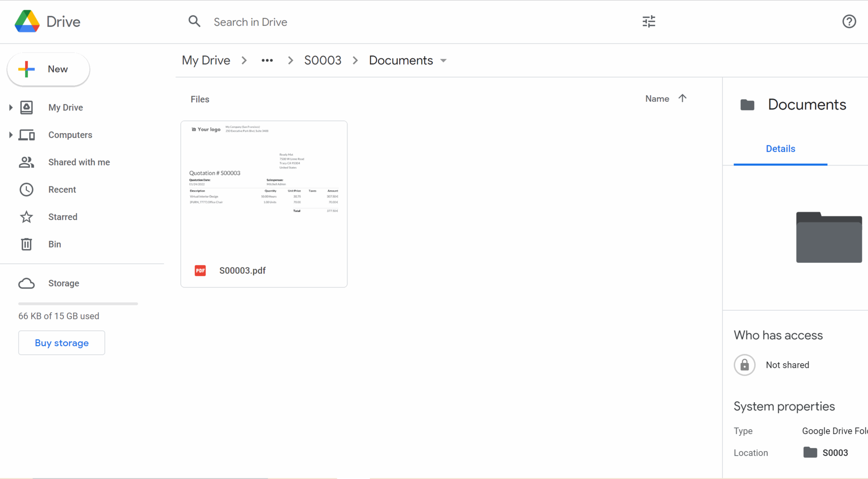Click the Recent clock icon
The width and height of the screenshot is (868, 479).
point(26,189)
